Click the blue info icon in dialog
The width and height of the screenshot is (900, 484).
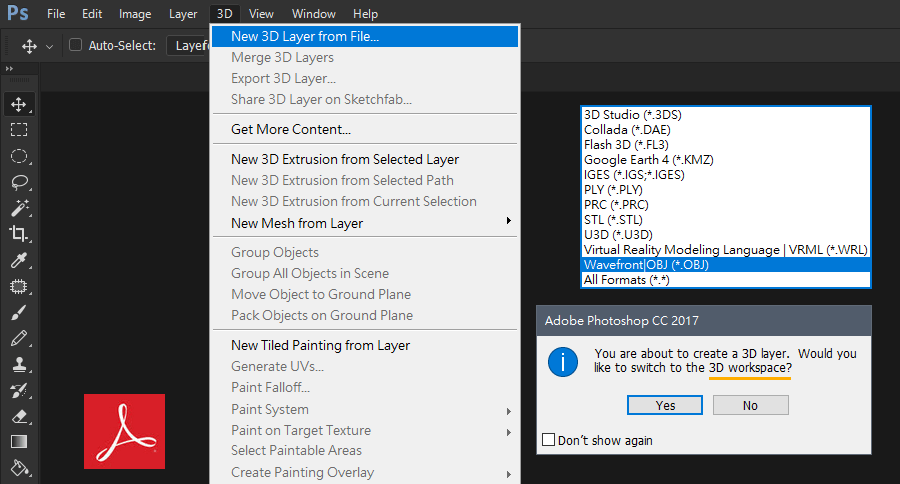[x=562, y=362]
